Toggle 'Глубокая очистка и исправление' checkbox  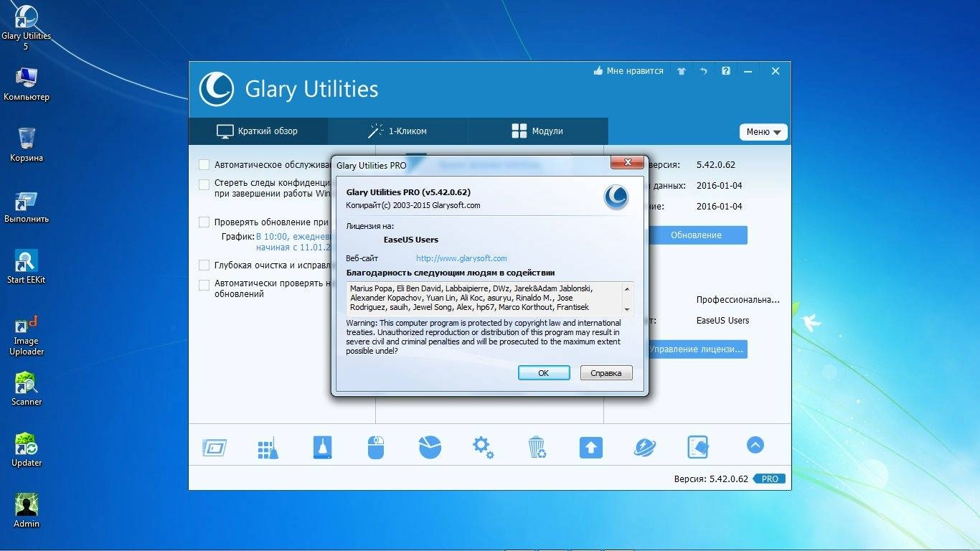coord(204,265)
